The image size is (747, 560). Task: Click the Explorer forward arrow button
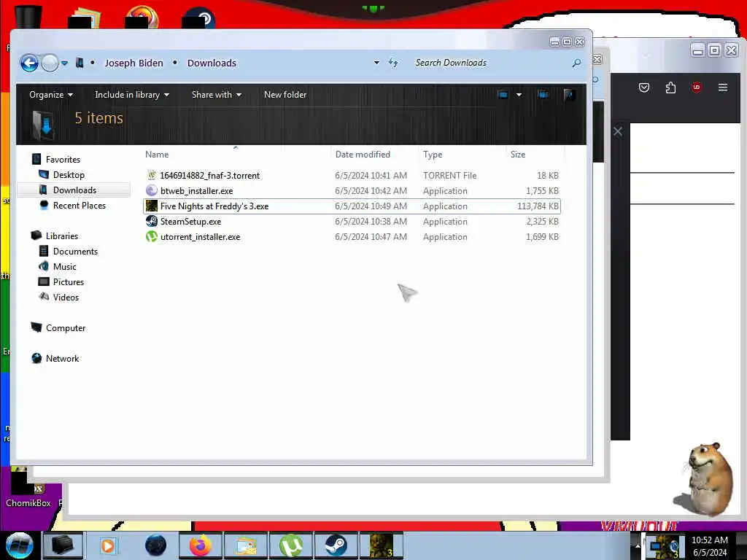tap(50, 63)
